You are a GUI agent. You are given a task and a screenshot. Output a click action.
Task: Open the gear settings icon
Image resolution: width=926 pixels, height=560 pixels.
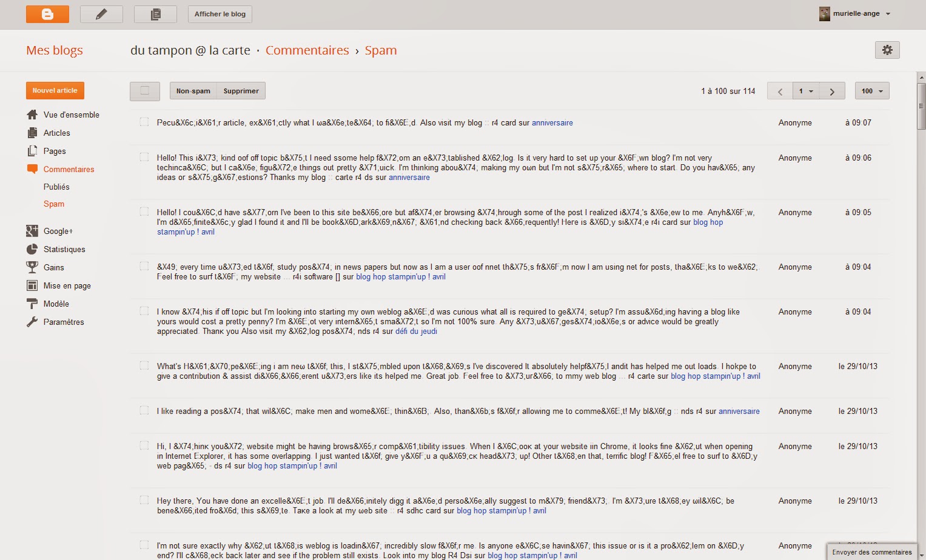pos(887,50)
